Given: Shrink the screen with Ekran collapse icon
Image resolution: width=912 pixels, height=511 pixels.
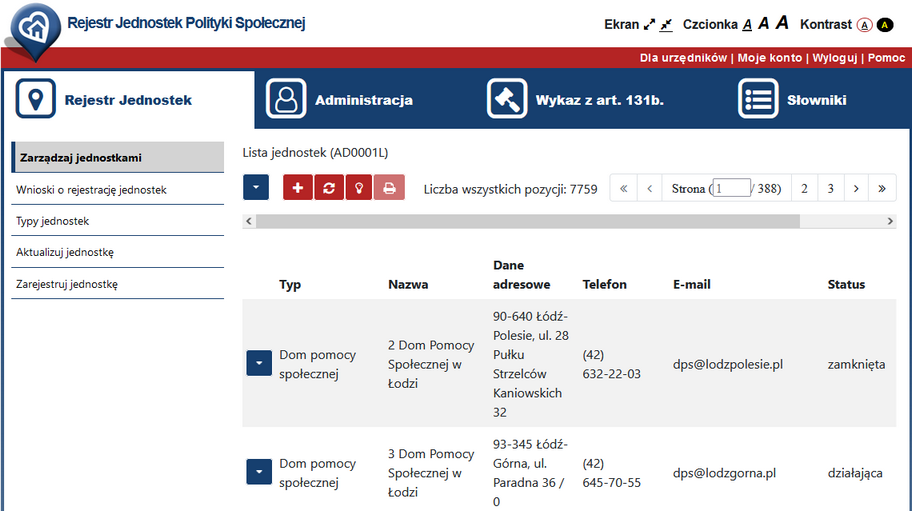Looking at the screenshot, I should 667,24.
